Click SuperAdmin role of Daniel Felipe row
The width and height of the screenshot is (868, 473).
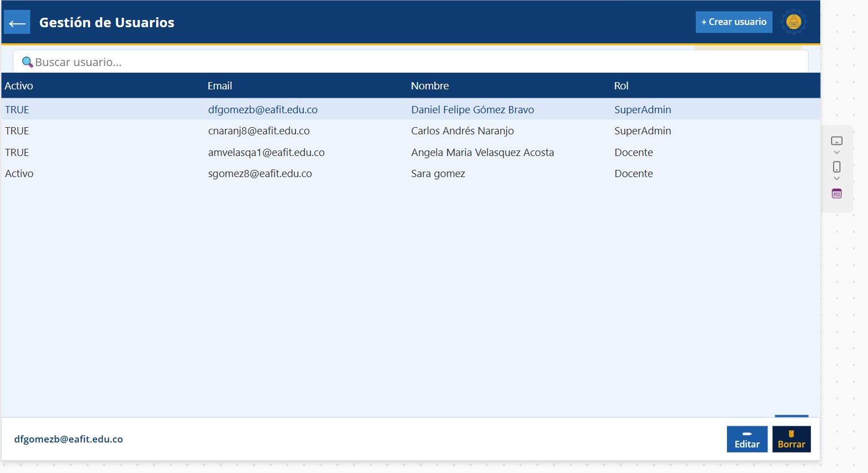point(643,110)
